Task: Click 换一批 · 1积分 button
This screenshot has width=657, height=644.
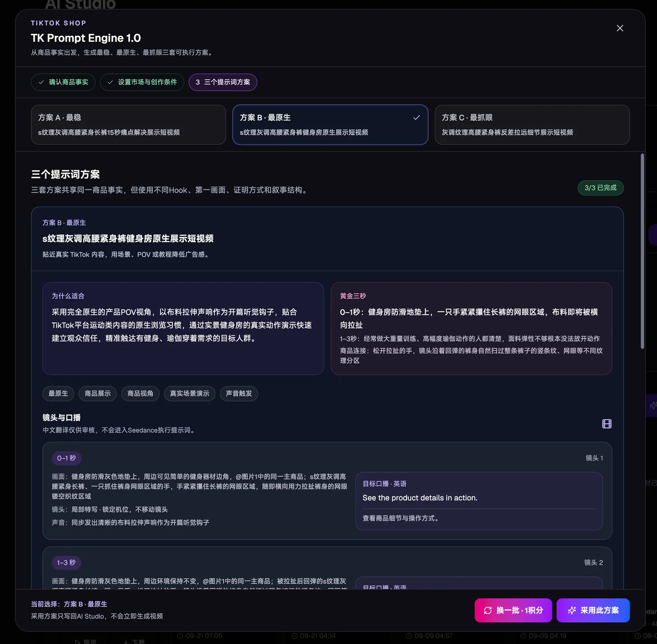Action: (513, 610)
